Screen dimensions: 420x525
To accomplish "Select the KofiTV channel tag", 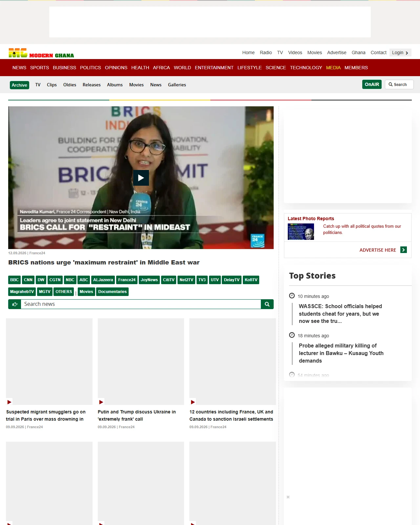I will [251, 280].
